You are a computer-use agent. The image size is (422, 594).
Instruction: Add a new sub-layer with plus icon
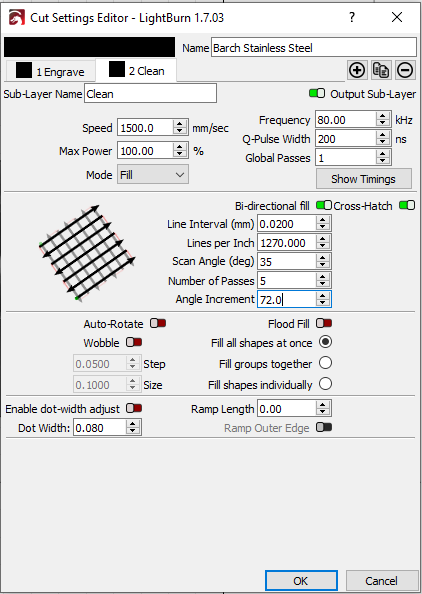(357, 70)
